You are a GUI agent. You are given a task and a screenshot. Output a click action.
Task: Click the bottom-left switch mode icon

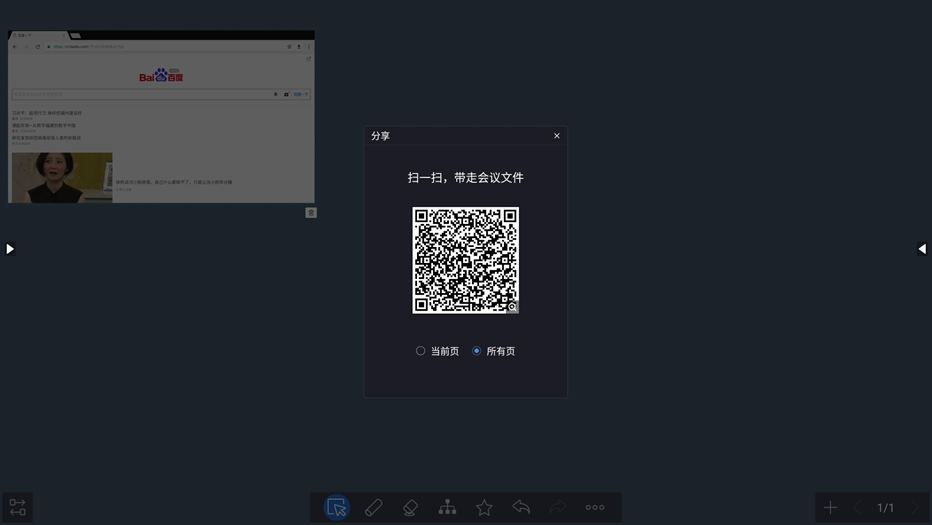click(17, 507)
